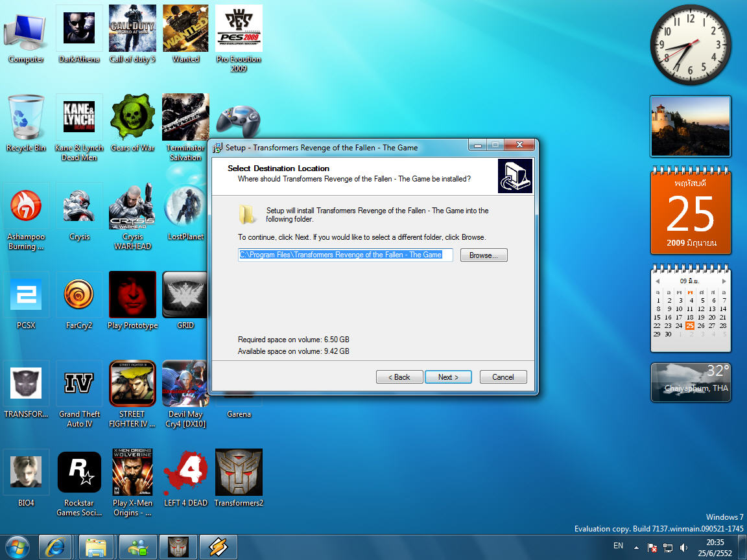Select the LostPlanet shortcut
Screen dimensions: 747x560
tap(185, 212)
